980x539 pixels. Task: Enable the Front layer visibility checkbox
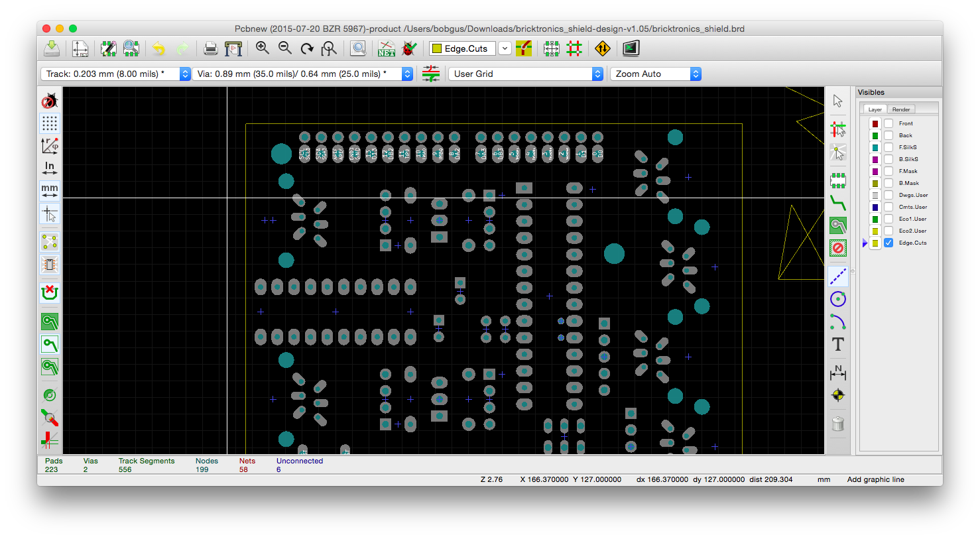pos(888,124)
